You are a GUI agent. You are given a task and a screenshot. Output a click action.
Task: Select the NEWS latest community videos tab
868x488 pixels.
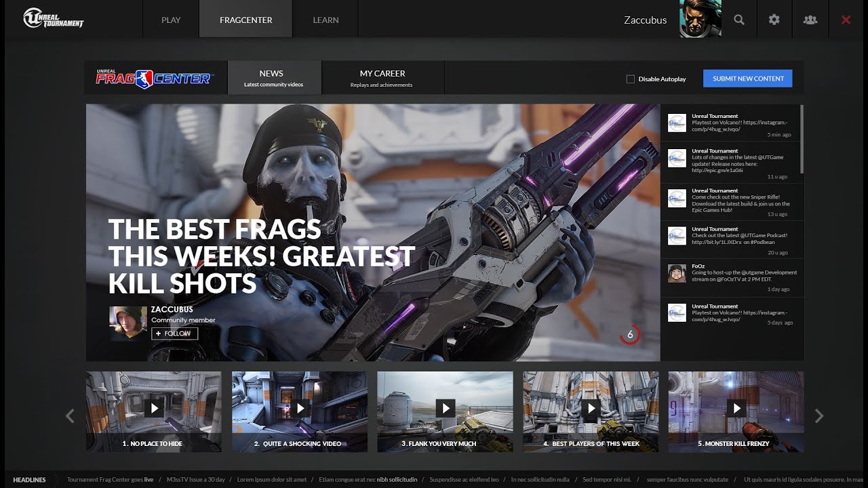(x=274, y=78)
